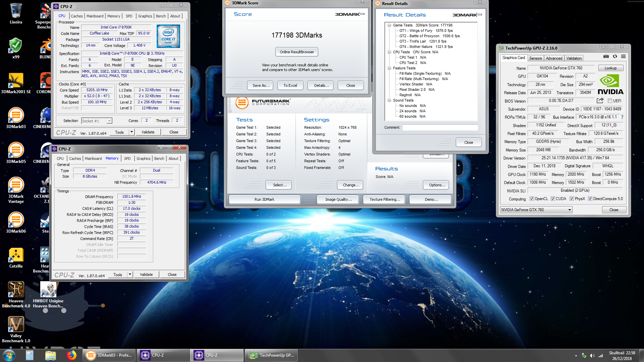
Task: Click the volume speaker tray icon
Action: click(x=592, y=356)
